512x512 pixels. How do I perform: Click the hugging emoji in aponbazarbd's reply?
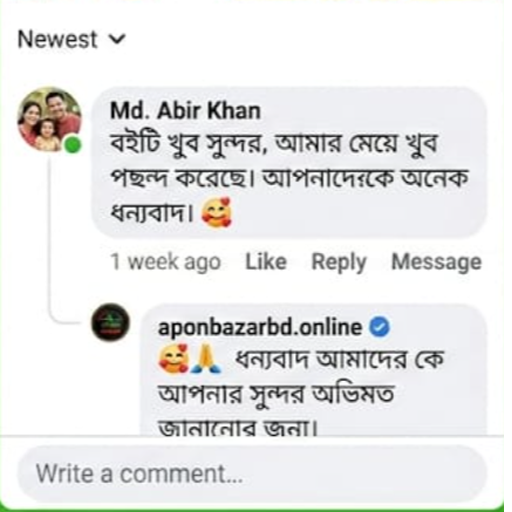pos(173,358)
